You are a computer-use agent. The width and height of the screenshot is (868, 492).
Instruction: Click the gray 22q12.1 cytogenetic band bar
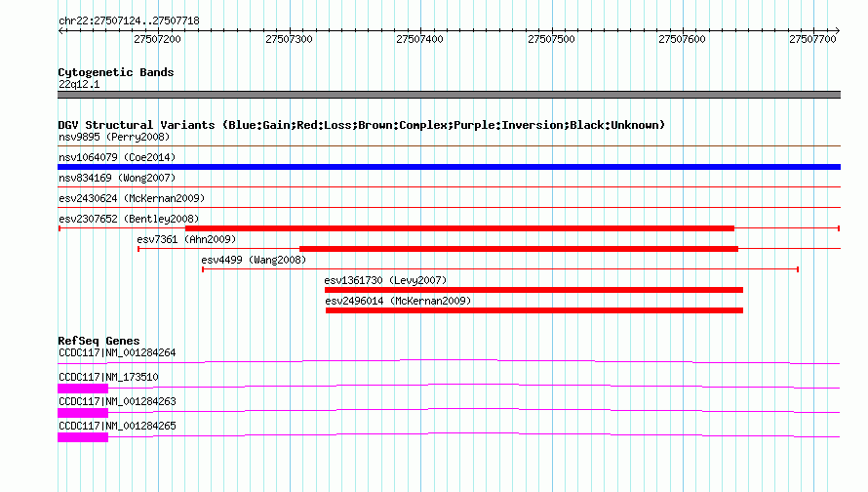point(449,95)
